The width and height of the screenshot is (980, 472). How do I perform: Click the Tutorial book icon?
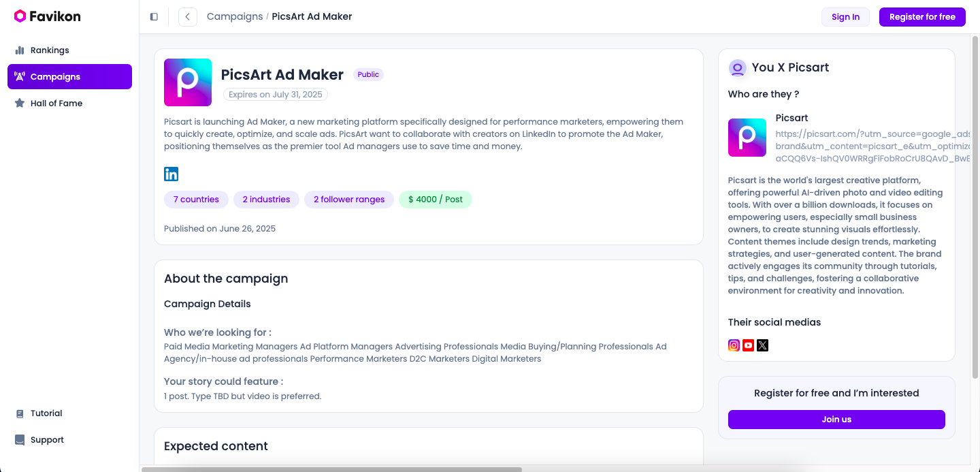(20, 413)
